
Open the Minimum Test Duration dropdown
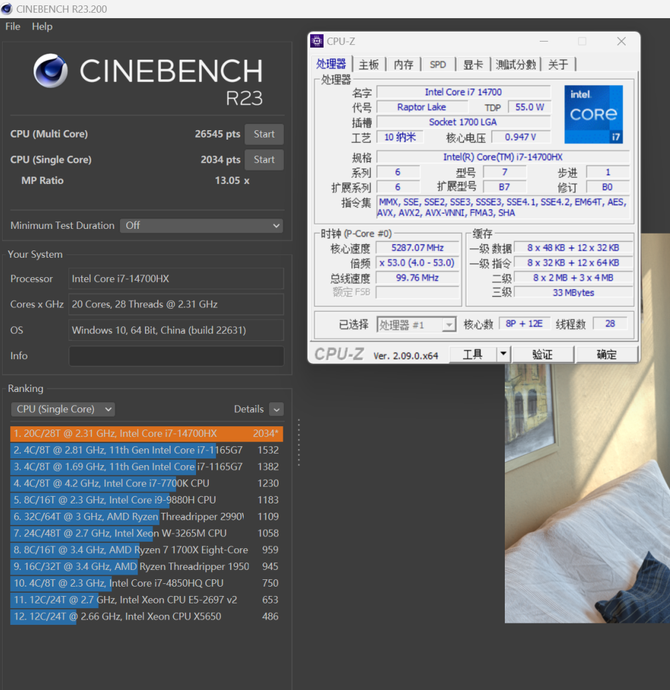tap(201, 226)
